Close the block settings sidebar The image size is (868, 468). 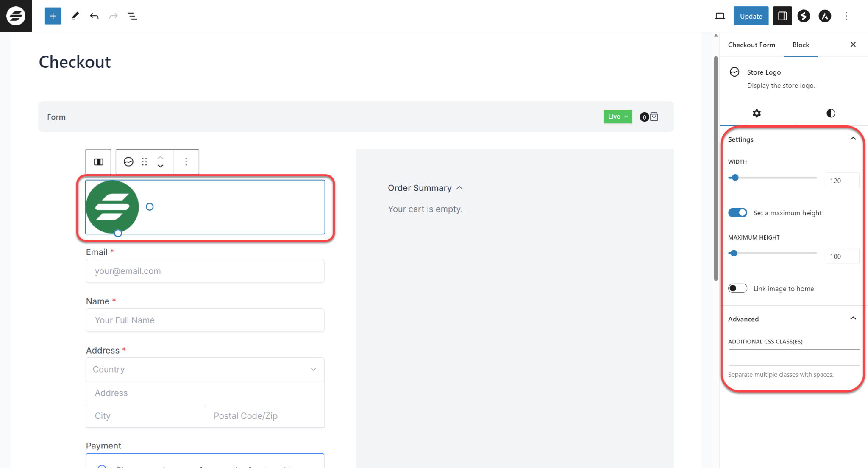pos(853,45)
